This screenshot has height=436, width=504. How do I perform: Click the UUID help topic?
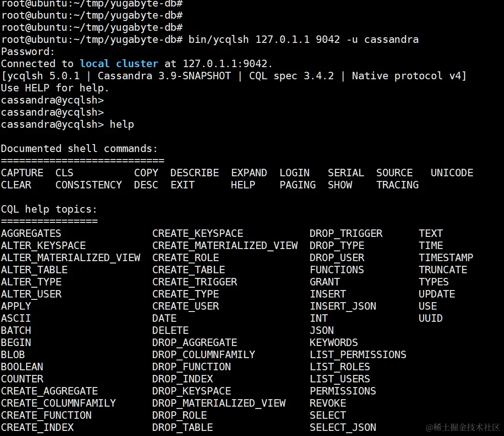[x=430, y=318]
